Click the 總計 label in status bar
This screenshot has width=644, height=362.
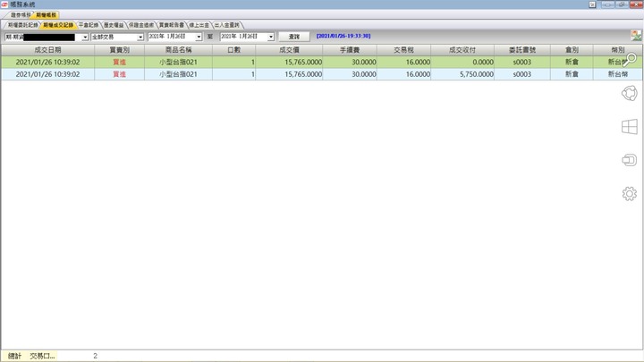point(14,356)
